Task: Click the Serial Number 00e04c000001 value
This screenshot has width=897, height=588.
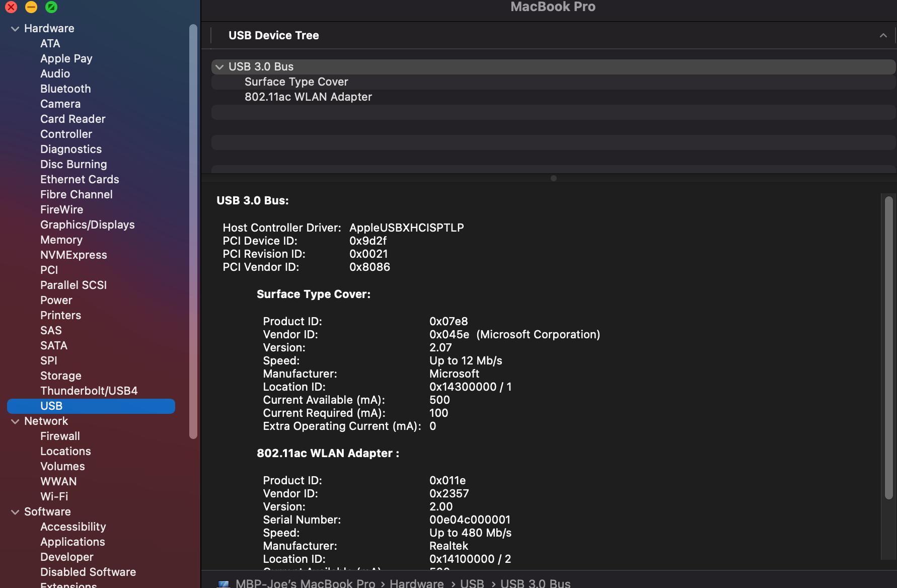Action: coord(470,520)
